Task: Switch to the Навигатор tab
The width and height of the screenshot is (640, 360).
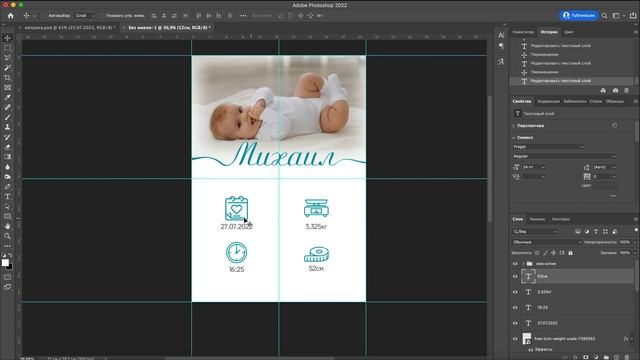Action: (523, 32)
